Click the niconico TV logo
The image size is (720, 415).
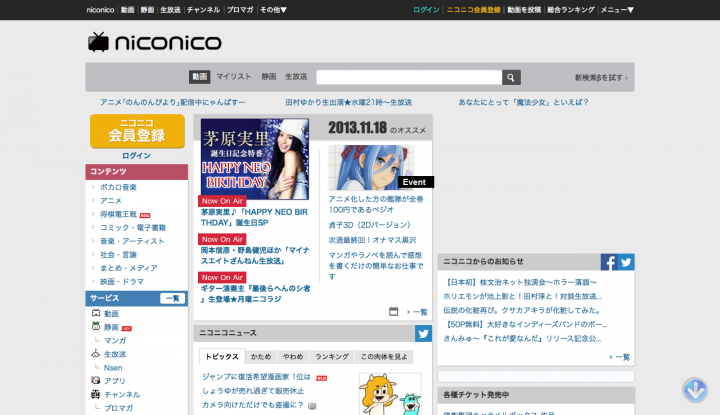coord(154,42)
